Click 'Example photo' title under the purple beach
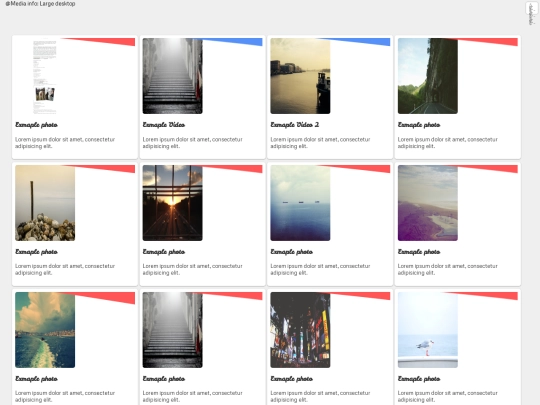 (x=419, y=252)
